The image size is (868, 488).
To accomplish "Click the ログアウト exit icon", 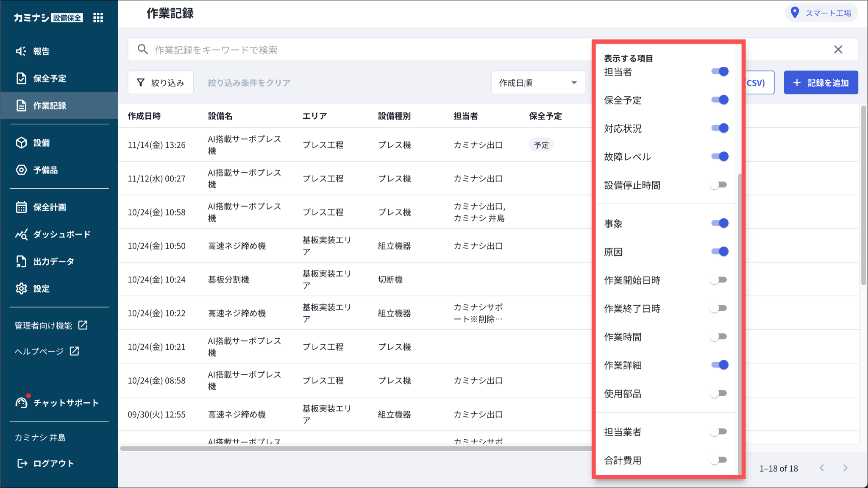I will point(22,463).
